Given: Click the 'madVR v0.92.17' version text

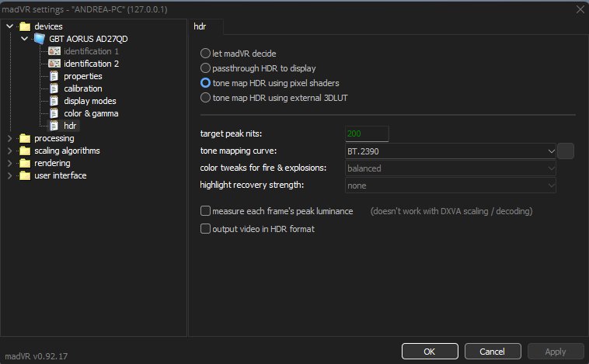Looking at the screenshot, I should 37,356.
